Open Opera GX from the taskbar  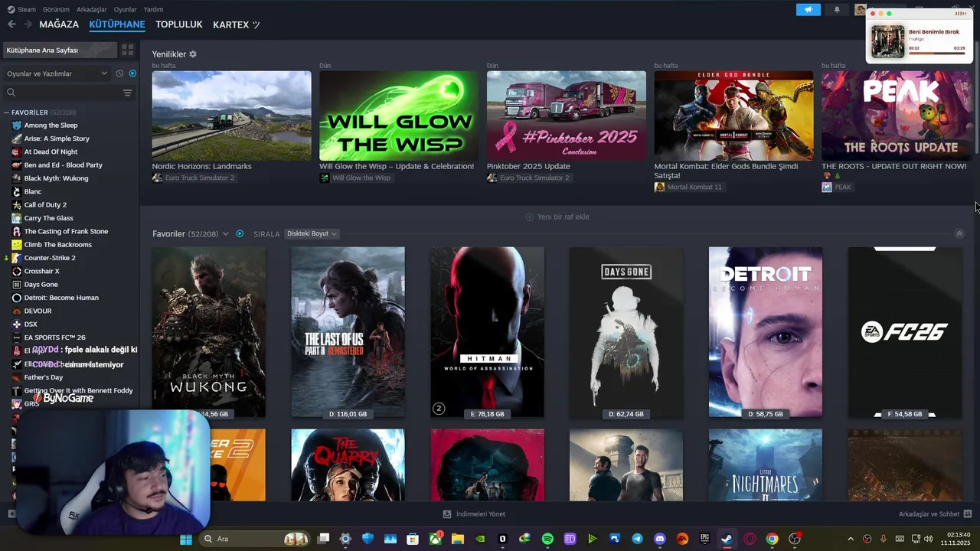pos(750,539)
